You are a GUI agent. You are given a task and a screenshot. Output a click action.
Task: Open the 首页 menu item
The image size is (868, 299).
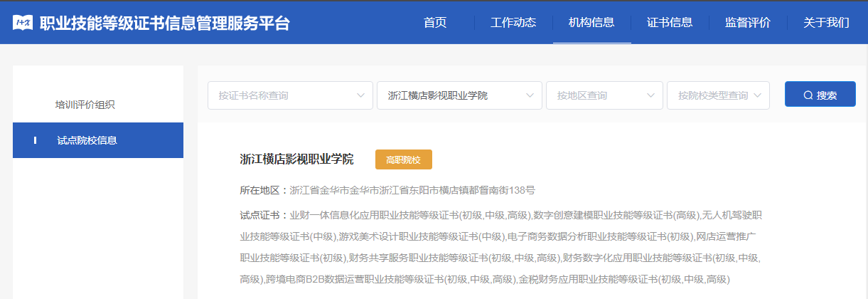[x=435, y=23]
